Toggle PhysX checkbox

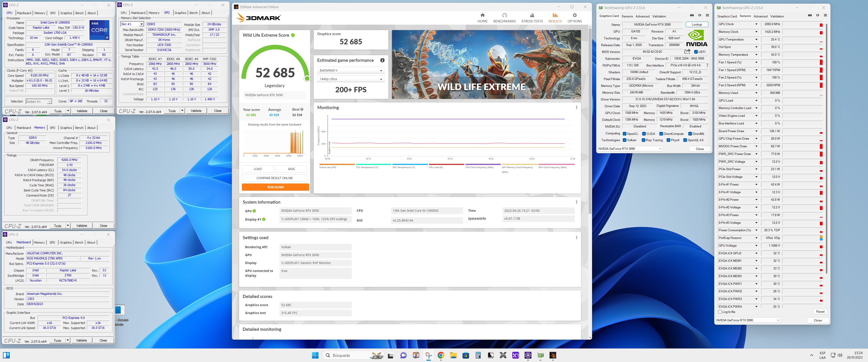pos(668,140)
